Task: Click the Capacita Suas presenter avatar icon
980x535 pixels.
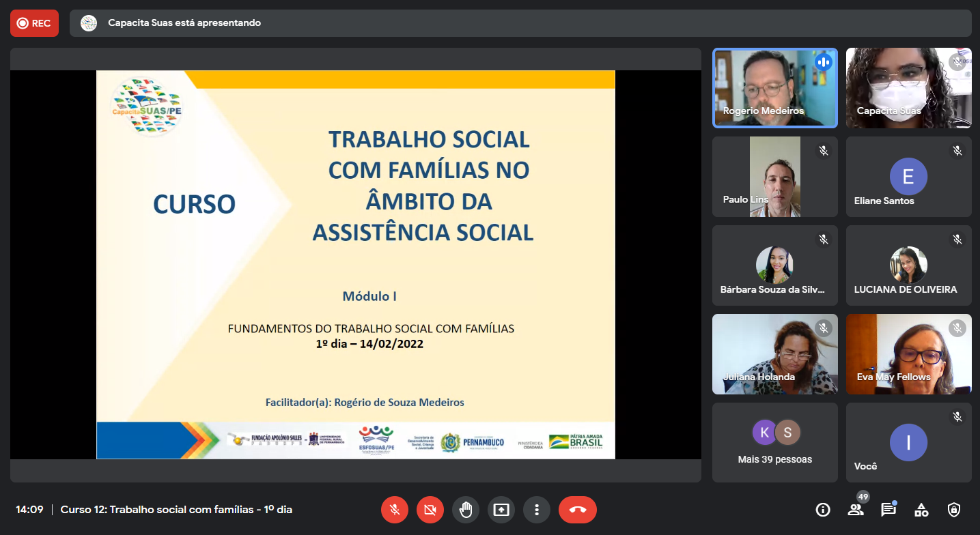Action: pos(89,23)
